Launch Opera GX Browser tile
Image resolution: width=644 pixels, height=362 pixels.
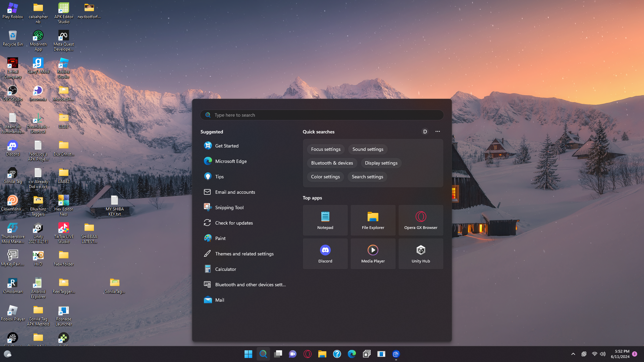point(421,220)
